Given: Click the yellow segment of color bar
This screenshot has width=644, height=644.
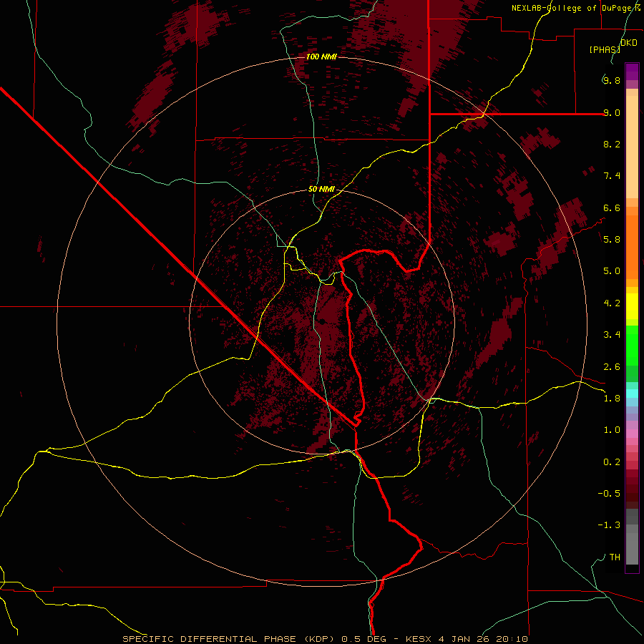Looking at the screenshot, I should [x=632, y=306].
